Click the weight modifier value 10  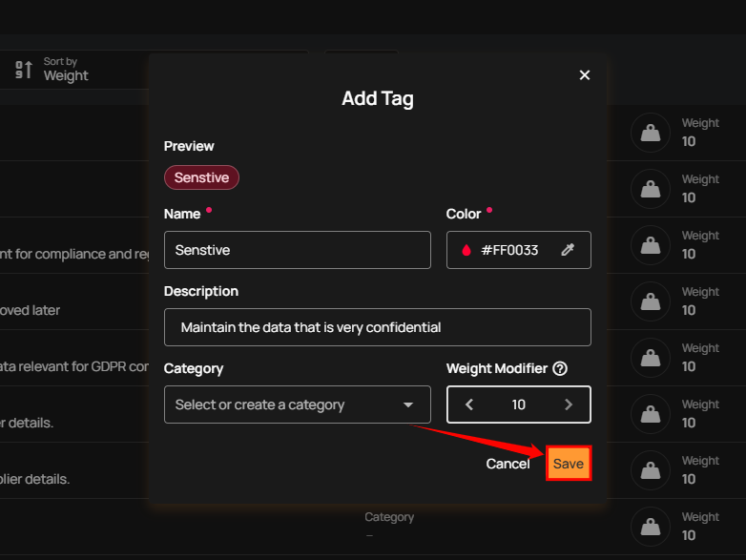519,404
